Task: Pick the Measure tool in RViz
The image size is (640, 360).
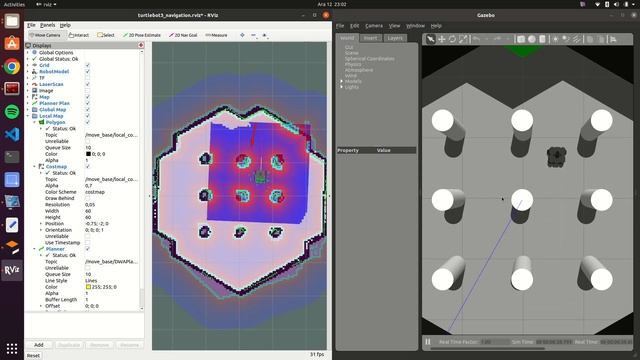Action: pos(216,35)
